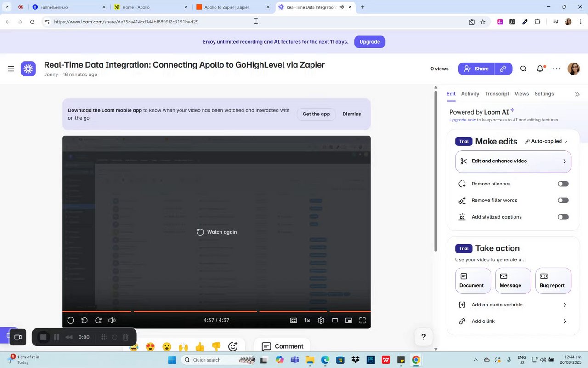The height and width of the screenshot is (368, 588).
Task: Switch to the FunnelGenie.io browser tab
Action: 68,7
